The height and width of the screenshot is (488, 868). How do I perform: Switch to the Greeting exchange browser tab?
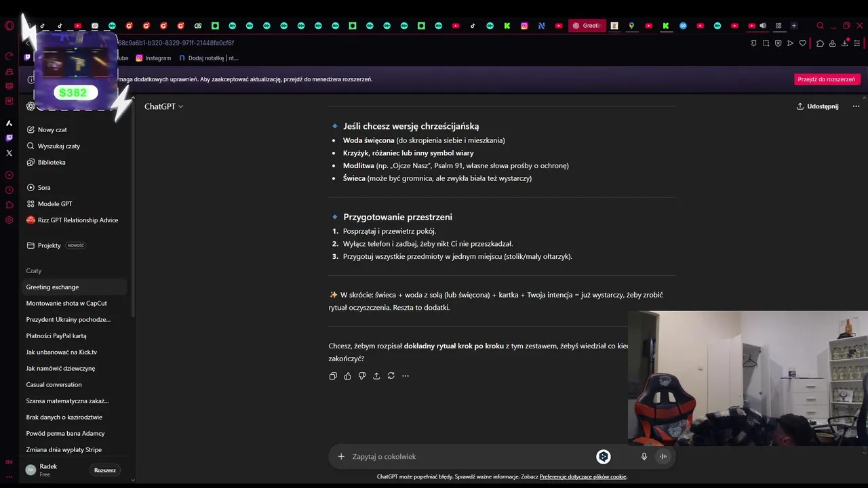(587, 26)
